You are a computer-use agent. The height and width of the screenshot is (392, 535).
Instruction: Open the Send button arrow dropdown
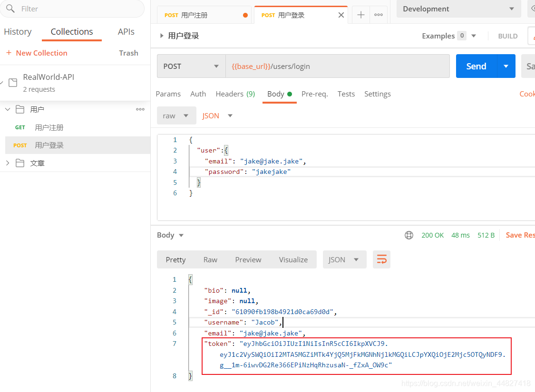(x=506, y=66)
